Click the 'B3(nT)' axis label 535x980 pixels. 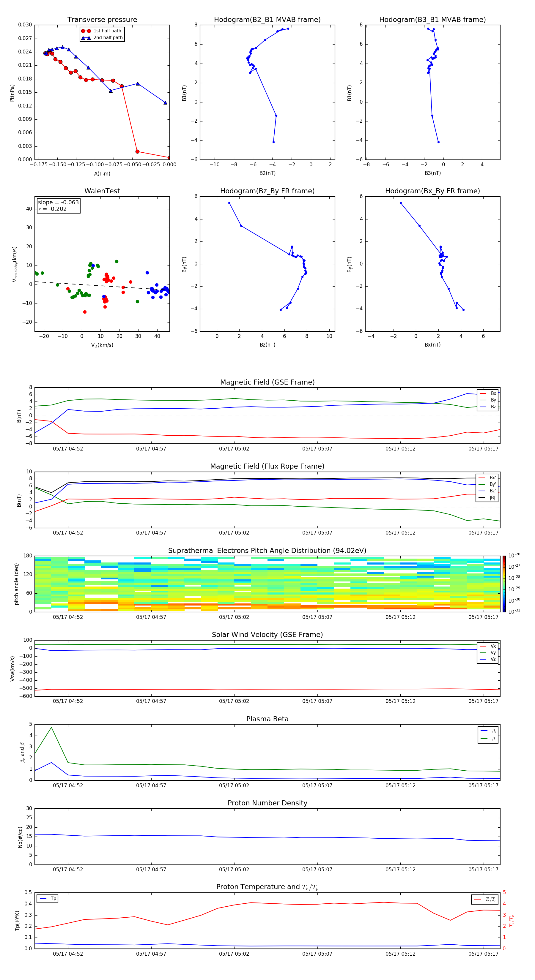432,173
